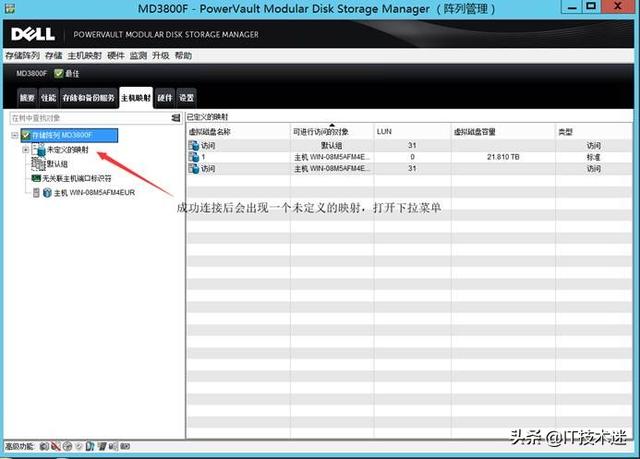Click the icon beside 未定义的映射

39,150
